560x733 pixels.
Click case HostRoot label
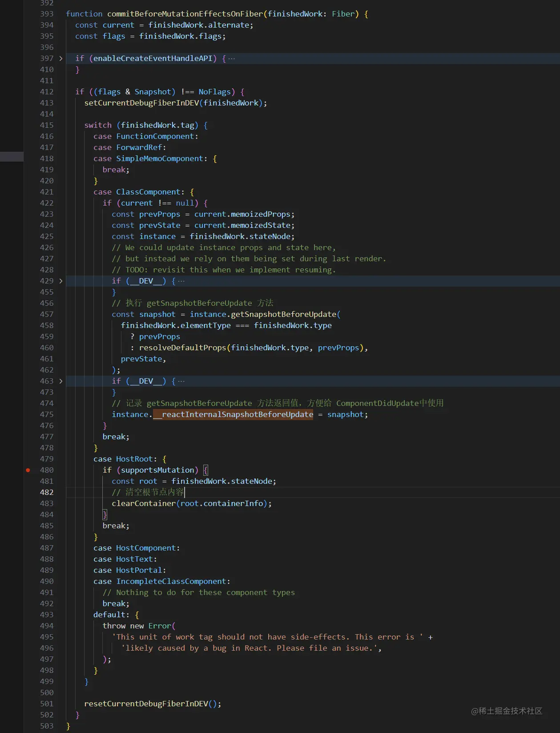click(125, 459)
